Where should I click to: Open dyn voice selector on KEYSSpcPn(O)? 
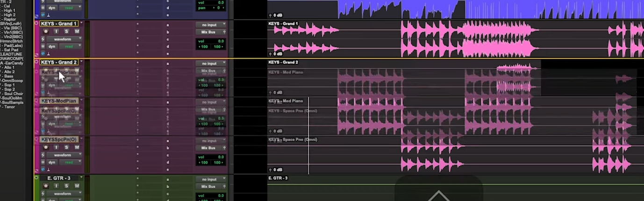coord(52,162)
